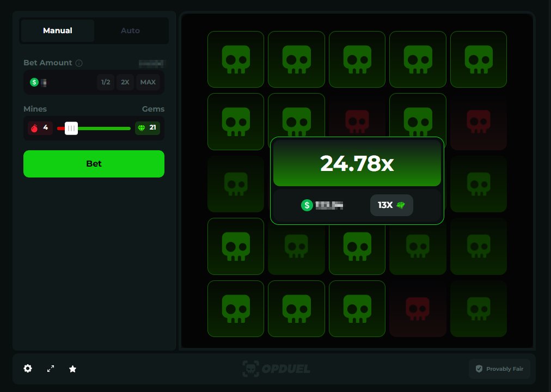Open the game settings gear

coord(28,369)
